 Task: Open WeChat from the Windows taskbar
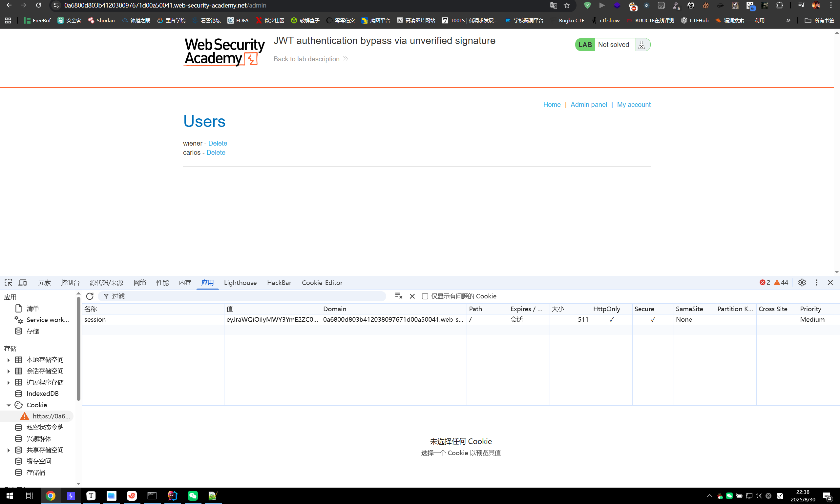[193, 495]
